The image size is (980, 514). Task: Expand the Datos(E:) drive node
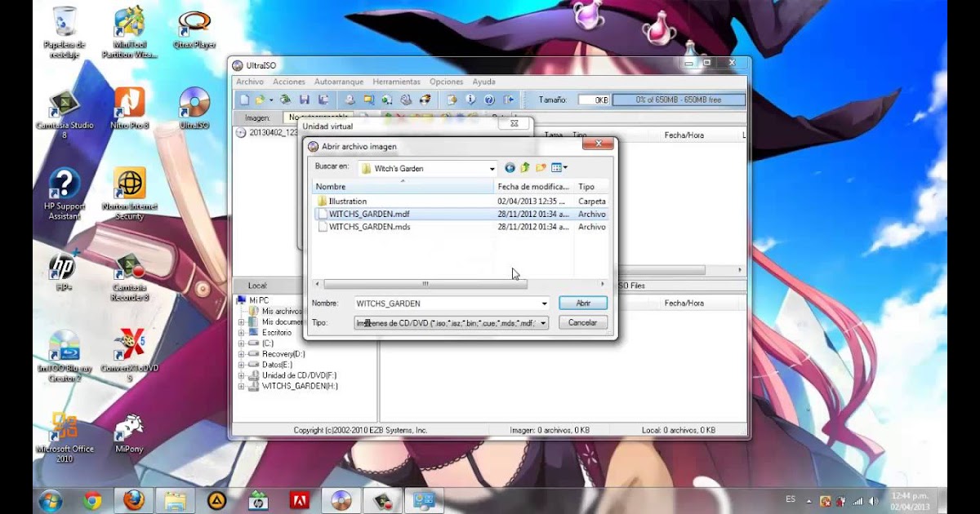[x=242, y=365]
